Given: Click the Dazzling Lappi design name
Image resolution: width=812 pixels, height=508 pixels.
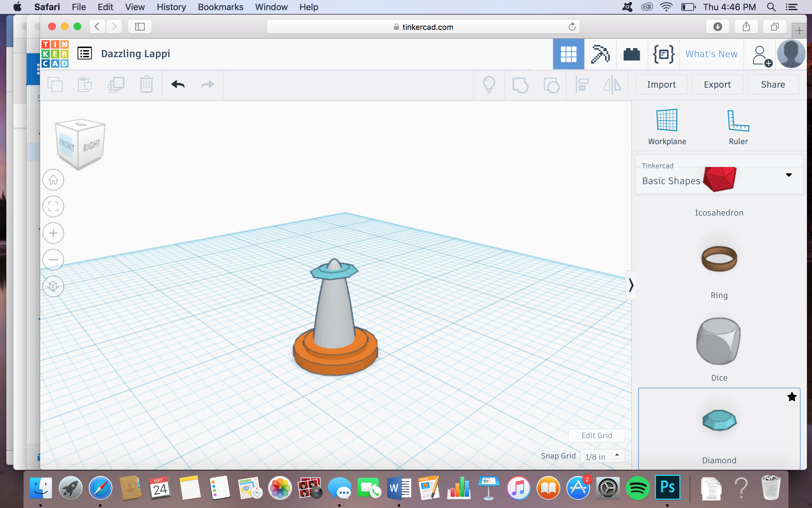Looking at the screenshot, I should point(135,54).
